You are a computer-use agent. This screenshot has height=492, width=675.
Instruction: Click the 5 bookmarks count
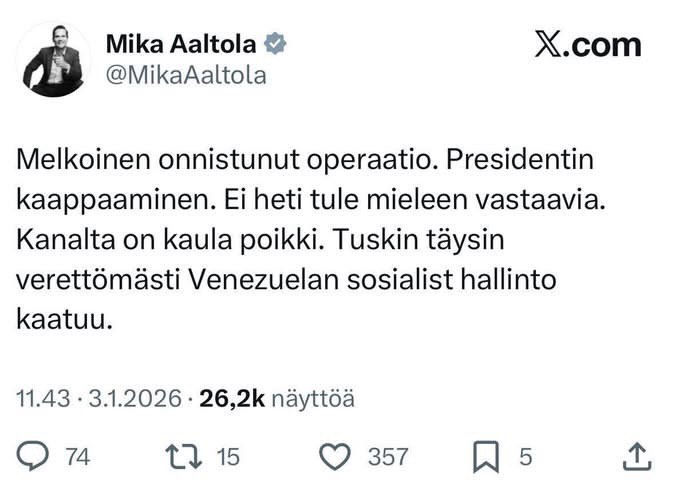[523, 457]
